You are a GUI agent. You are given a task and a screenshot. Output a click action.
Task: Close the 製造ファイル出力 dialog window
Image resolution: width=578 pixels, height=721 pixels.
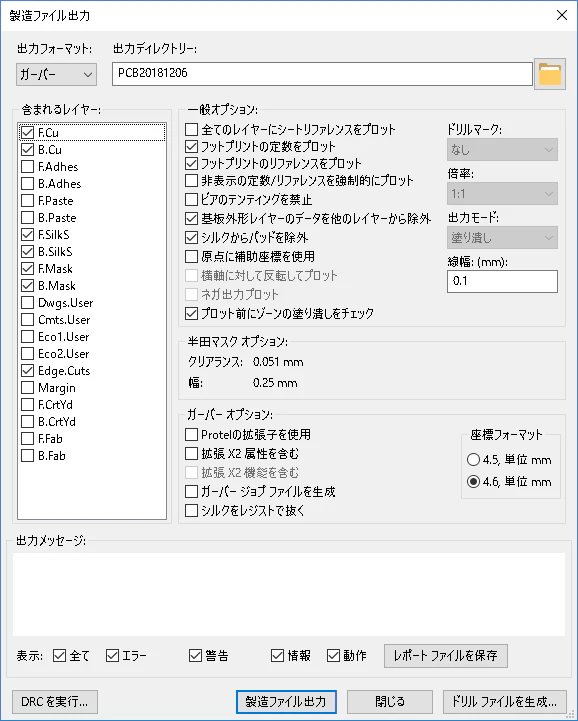pyautogui.click(x=561, y=15)
